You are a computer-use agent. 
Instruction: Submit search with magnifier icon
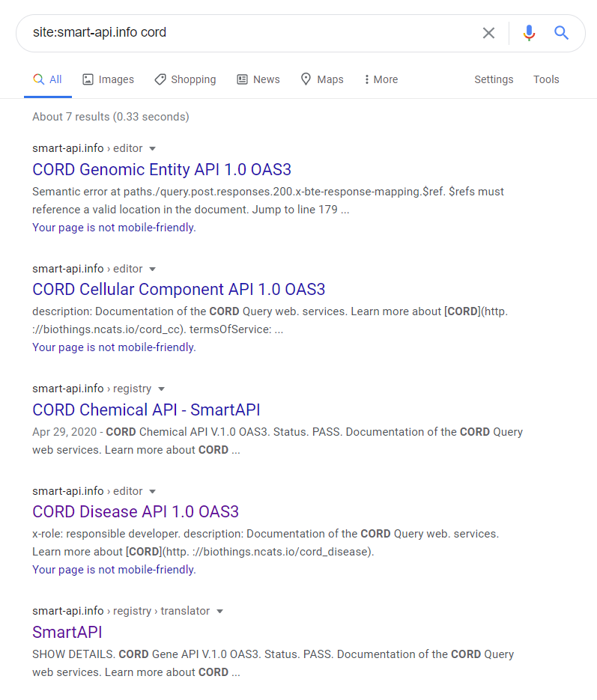tap(561, 33)
